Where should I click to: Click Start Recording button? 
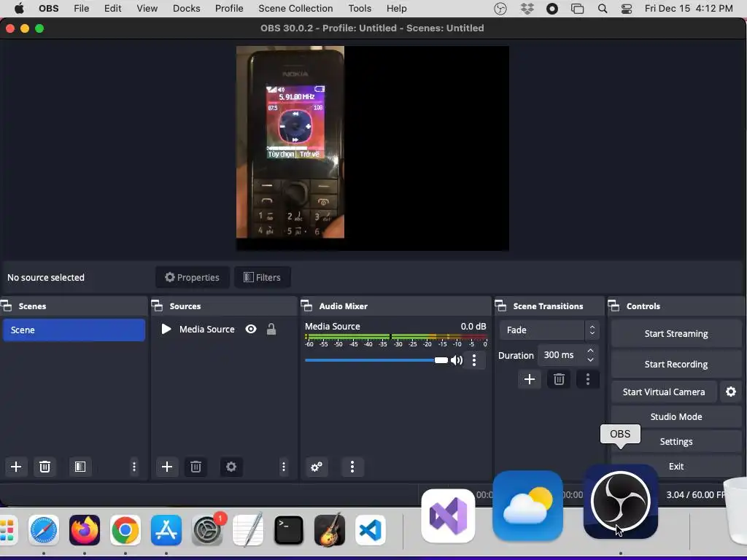pos(676,364)
